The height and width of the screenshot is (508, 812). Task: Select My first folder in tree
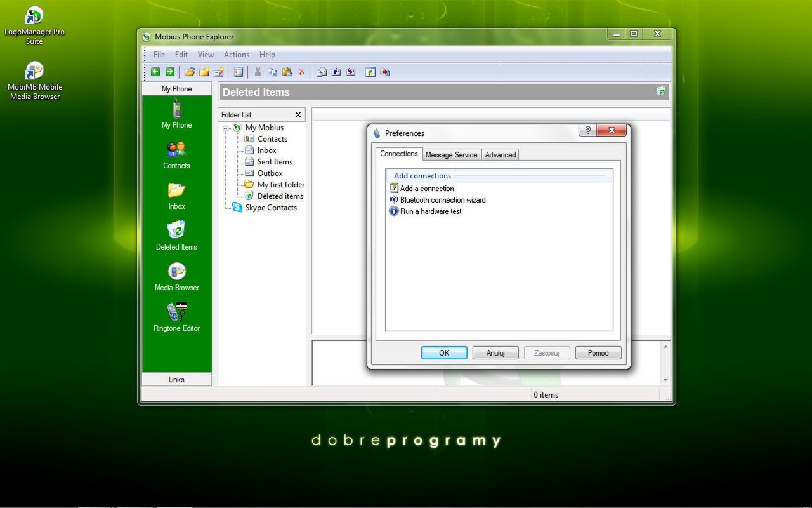tap(275, 185)
